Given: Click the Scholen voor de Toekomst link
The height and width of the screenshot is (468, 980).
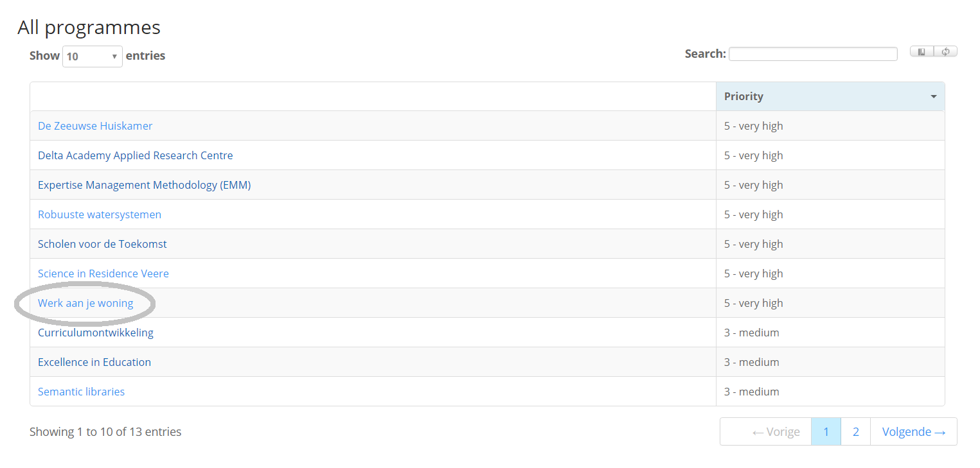Looking at the screenshot, I should (102, 244).
